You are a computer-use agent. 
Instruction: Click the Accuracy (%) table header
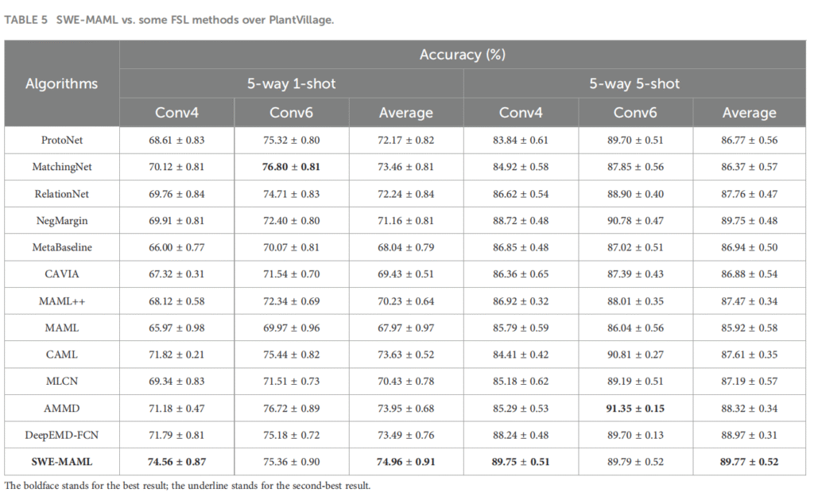(463, 55)
